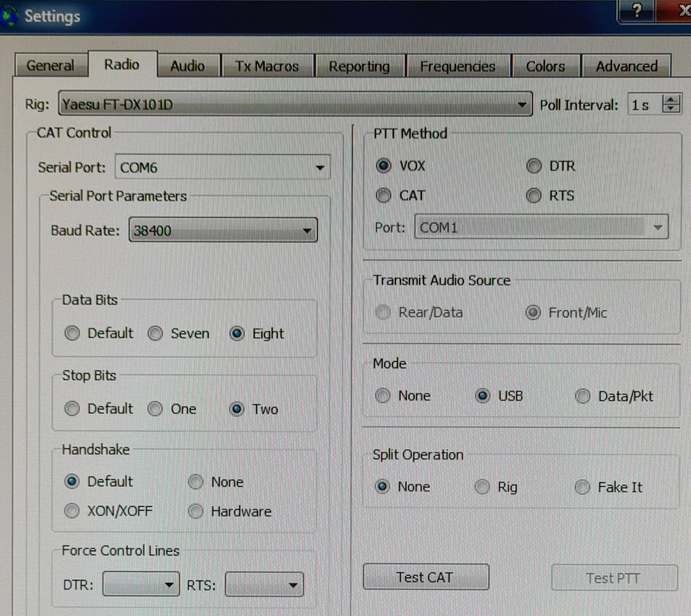
Task: Select Seven data bits
Action: [179, 333]
